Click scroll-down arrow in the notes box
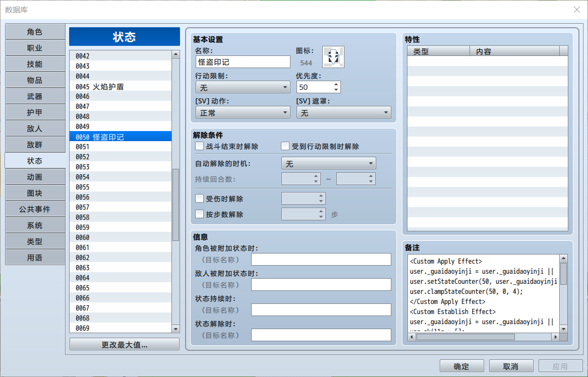The height and width of the screenshot is (377, 588). coord(563,329)
